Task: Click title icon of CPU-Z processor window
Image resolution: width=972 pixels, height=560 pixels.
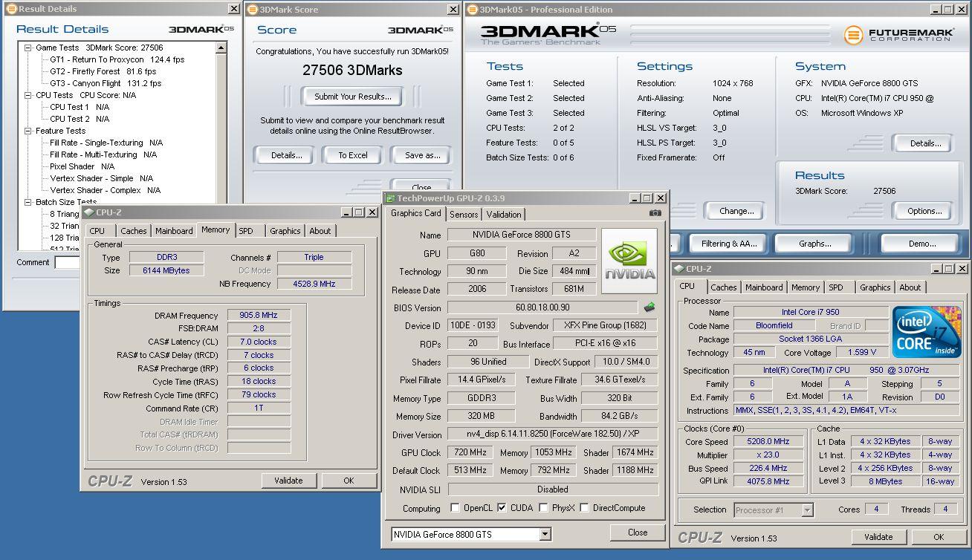Action: (679, 268)
